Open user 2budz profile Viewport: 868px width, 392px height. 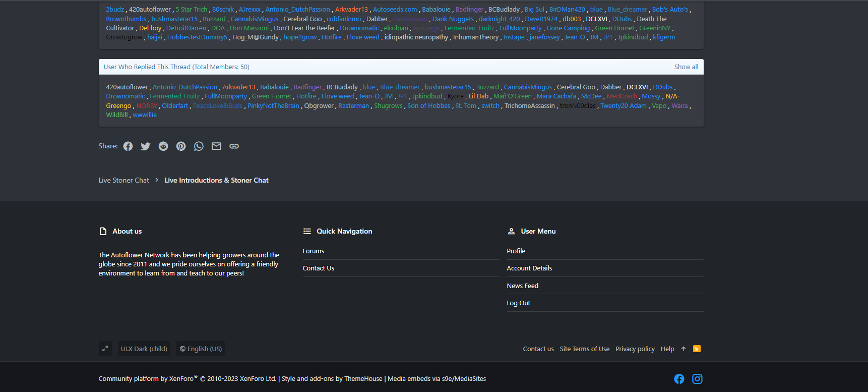click(115, 9)
